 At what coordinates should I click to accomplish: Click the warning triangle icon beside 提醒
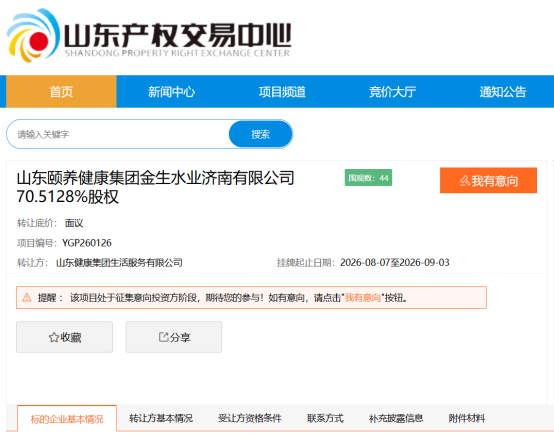coord(27,297)
